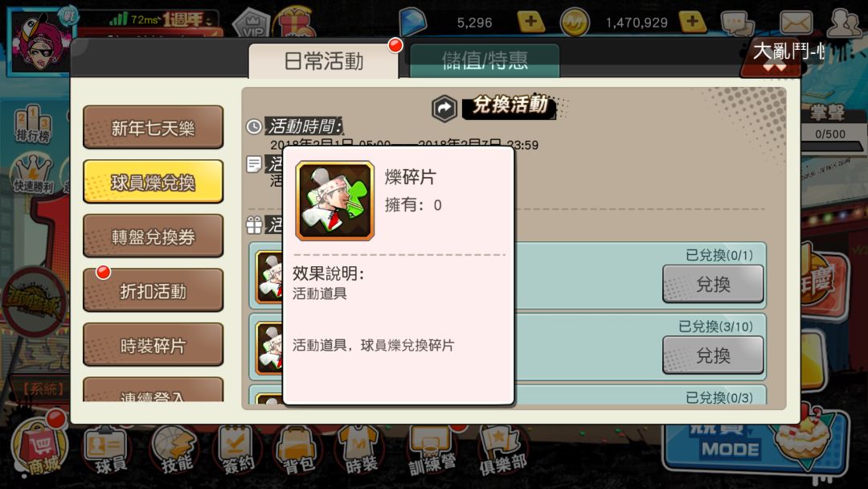Click the 燦碎片 item thumbnail
This screenshot has width=868, height=489.
click(335, 201)
